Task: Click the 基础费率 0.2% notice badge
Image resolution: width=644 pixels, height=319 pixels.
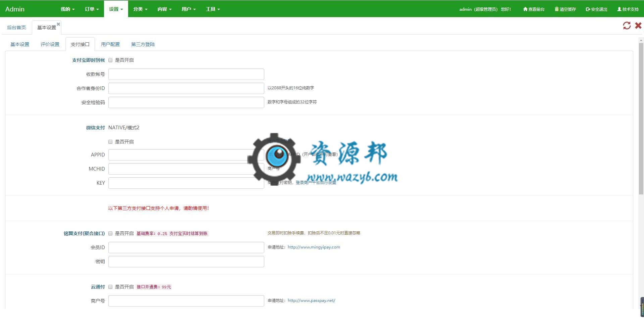Action: 172,233
